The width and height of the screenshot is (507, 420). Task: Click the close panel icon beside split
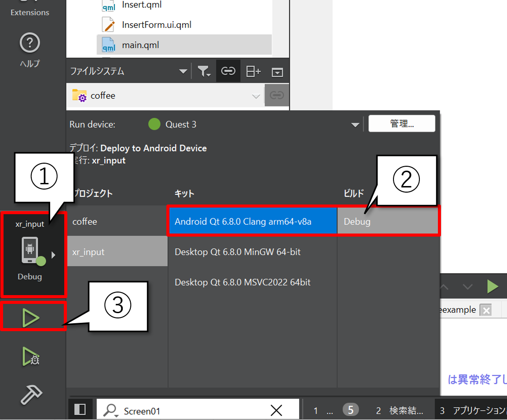pos(277,72)
